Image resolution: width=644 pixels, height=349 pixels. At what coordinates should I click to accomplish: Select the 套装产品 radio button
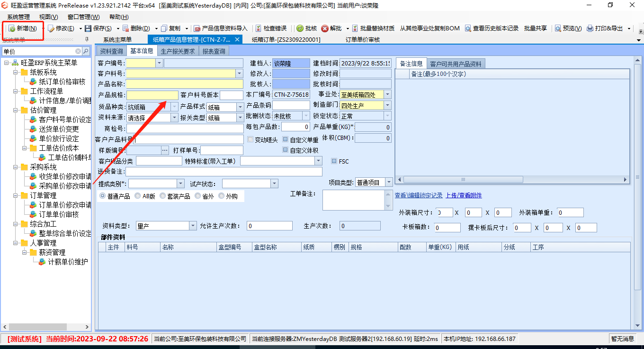[162, 196]
